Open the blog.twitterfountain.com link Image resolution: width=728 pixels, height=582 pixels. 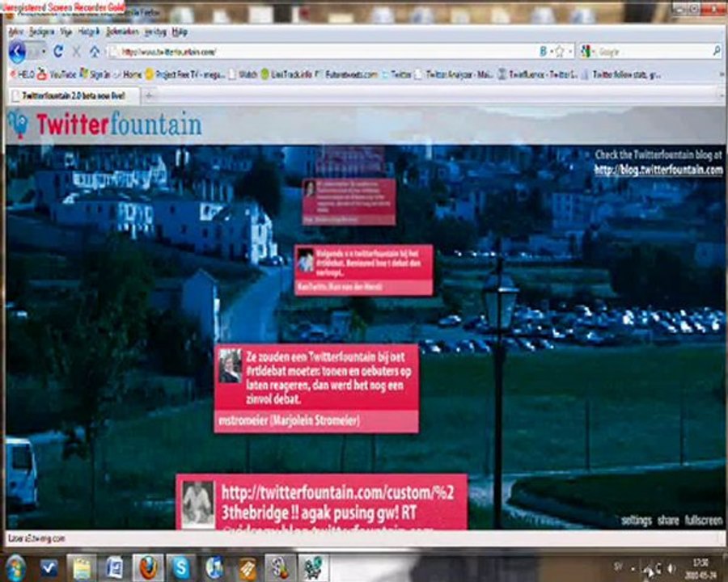(x=658, y=170)
